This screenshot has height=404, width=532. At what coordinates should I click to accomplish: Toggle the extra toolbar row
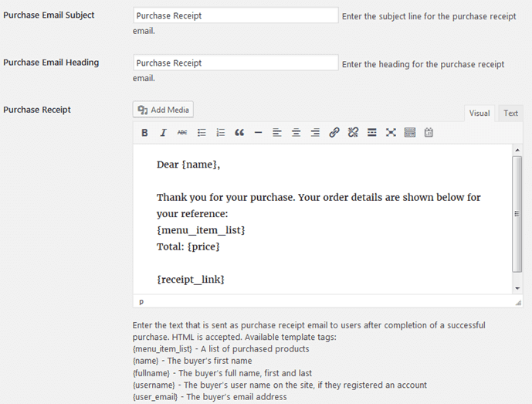(x=409, y=133)
